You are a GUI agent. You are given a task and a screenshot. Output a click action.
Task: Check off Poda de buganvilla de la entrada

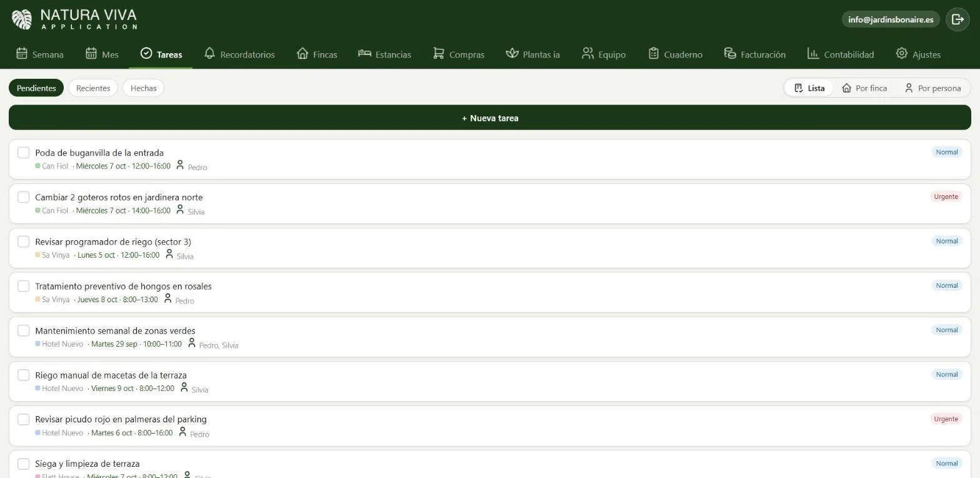pyautogui.click(x=23, y=153)
